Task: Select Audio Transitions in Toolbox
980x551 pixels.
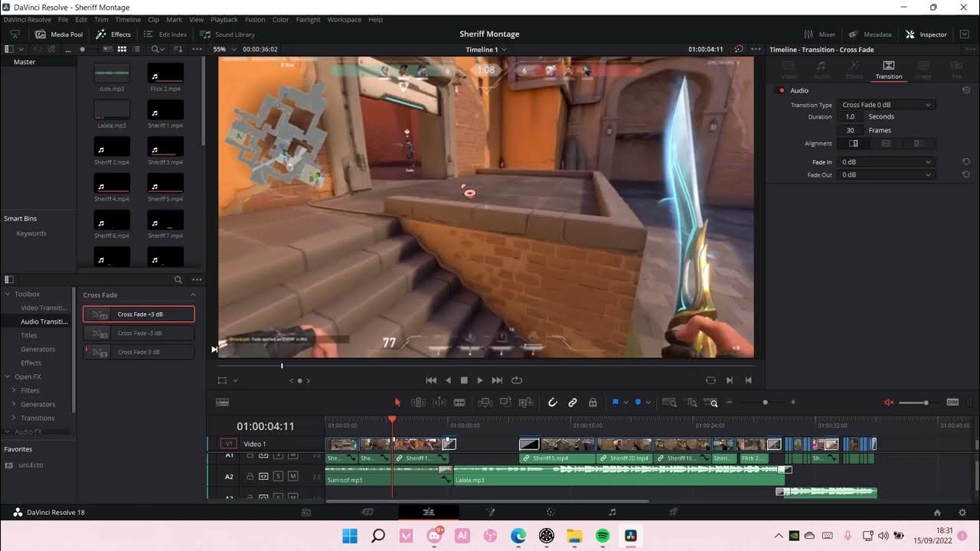Action: pyautogui.click(x=44, y=321)
